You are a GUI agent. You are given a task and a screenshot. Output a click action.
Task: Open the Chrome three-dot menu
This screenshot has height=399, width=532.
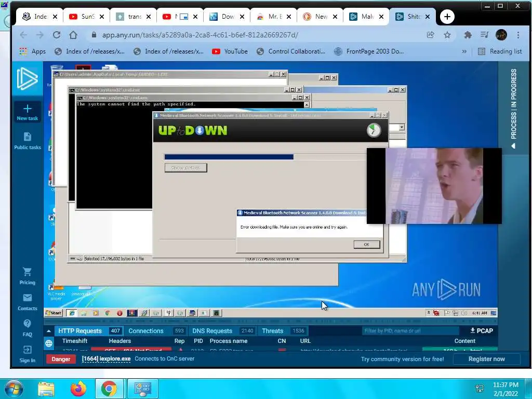click(x=518, y=35)
